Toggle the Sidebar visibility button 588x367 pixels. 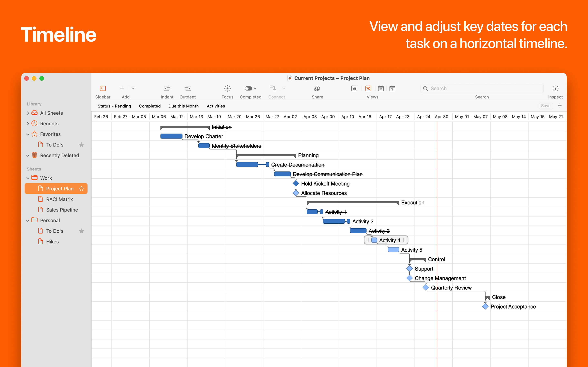(103, 89)
